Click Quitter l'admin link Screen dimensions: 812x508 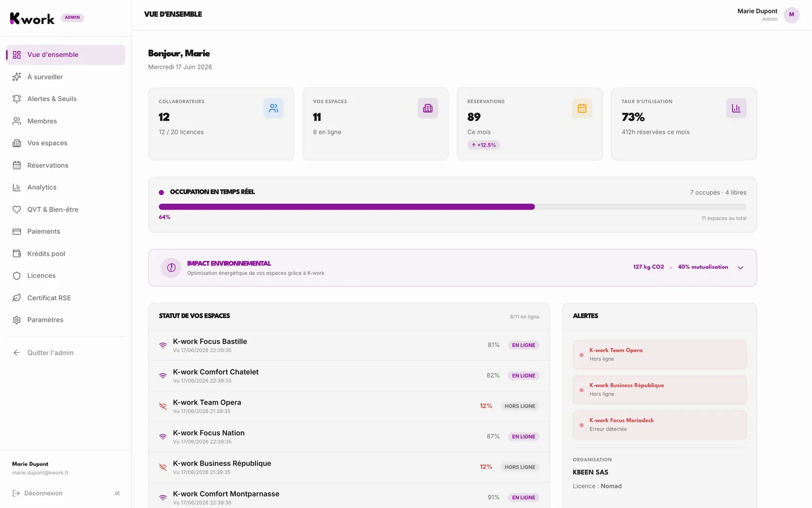click(66, 353)
